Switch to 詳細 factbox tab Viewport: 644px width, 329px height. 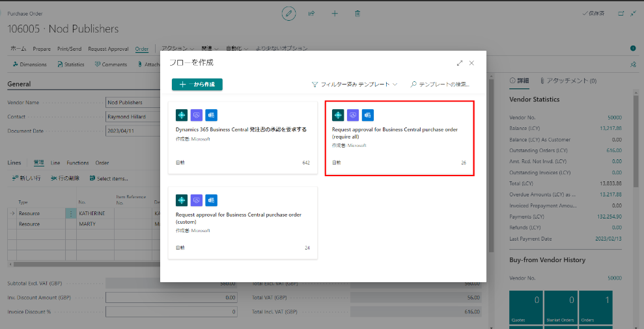(519, 81)
